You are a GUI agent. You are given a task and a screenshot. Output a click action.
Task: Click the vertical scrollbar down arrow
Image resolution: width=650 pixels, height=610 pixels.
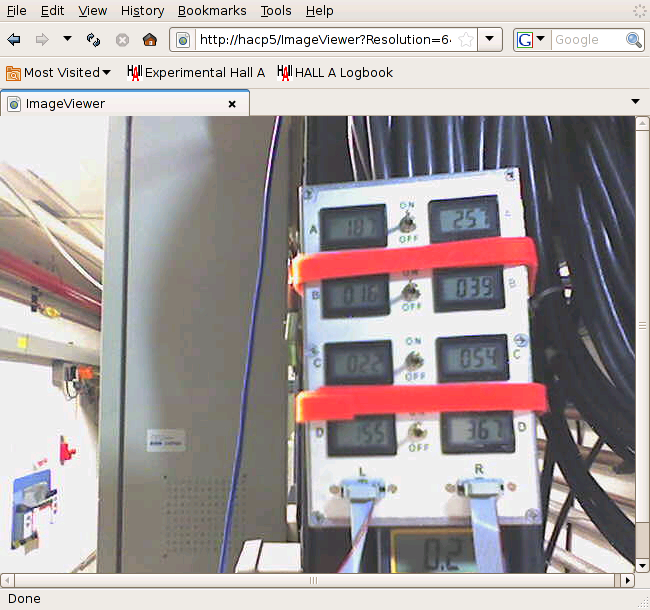pyautogui.click(x=642, y=565)
